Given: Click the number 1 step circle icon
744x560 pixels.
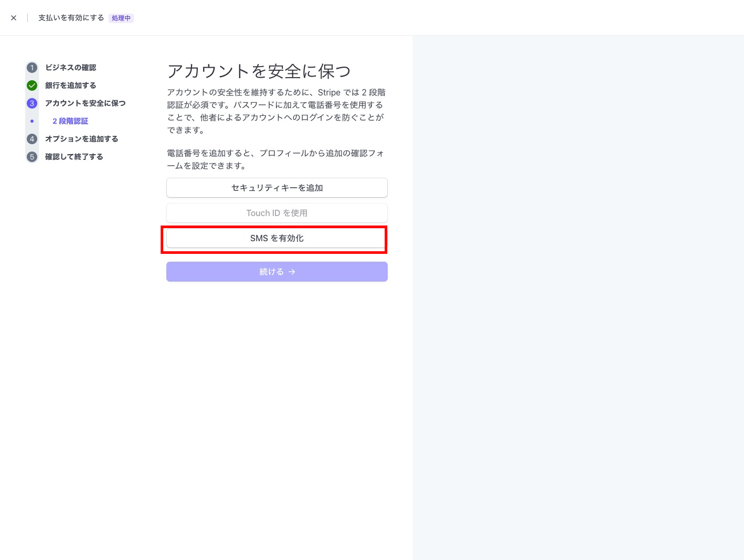Looking at the screenshot, I should 32,68.
